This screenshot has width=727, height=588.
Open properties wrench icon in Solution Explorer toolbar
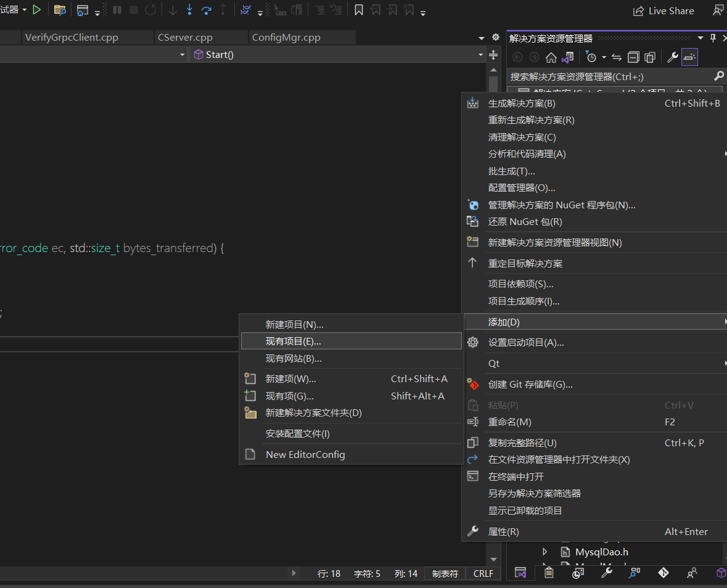(672, 57)
